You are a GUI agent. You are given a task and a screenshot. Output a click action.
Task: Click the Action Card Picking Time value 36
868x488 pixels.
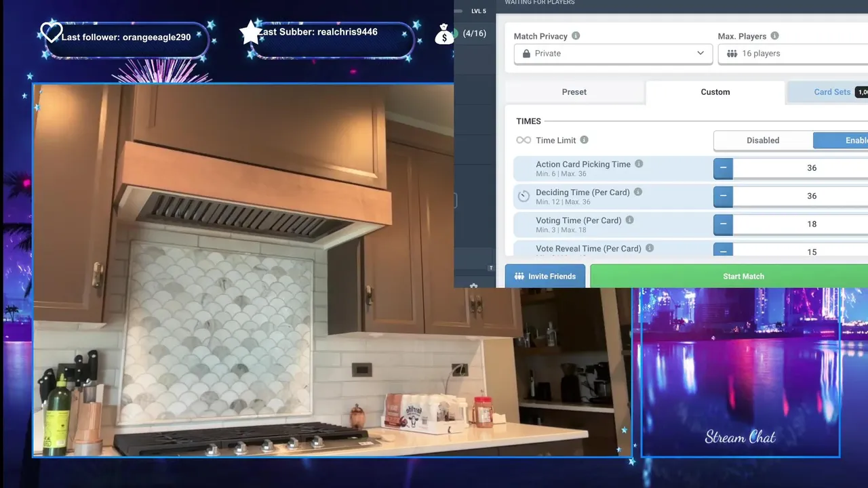coord(812,168)
